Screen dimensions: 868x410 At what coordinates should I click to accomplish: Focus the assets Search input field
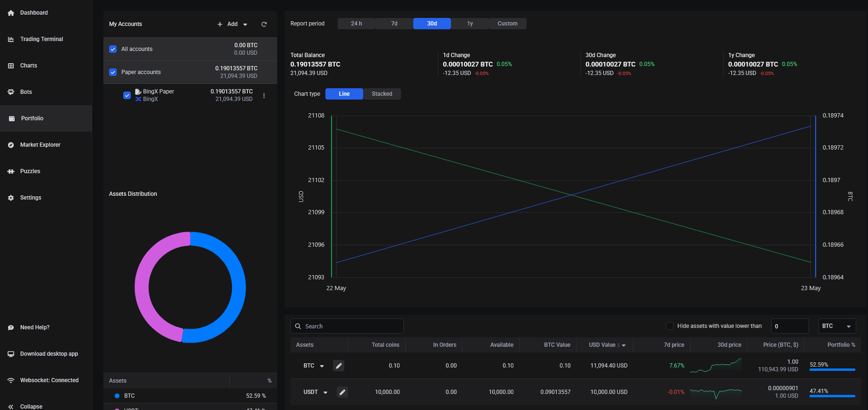point(347,326)
